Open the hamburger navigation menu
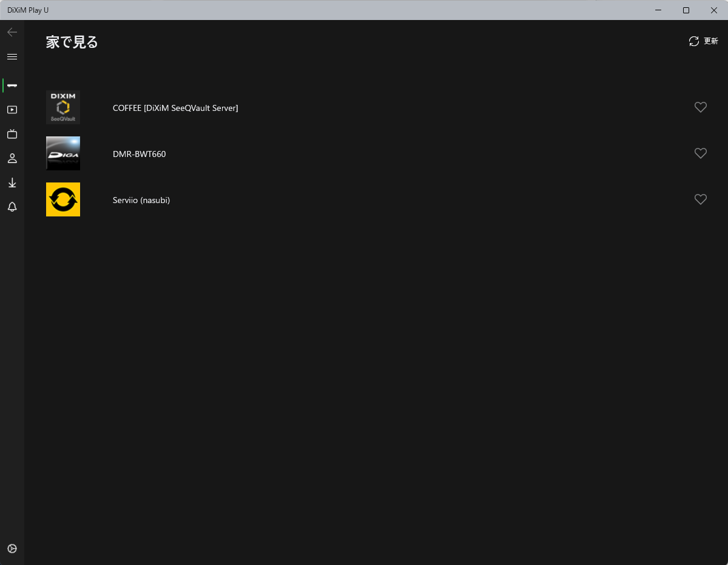This screenshot has width=728, height=565. click(12, 56)
